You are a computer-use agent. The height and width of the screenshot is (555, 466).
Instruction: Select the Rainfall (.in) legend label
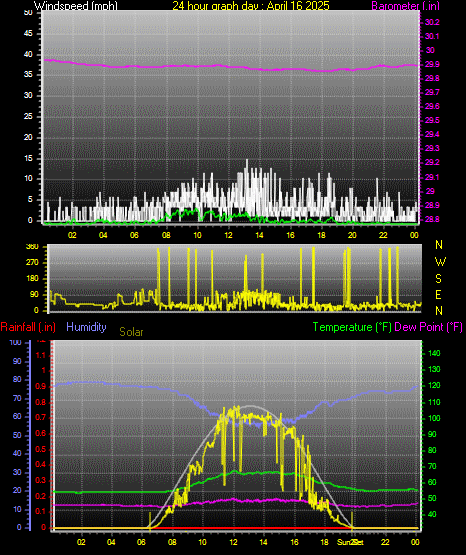click(28, 327)
